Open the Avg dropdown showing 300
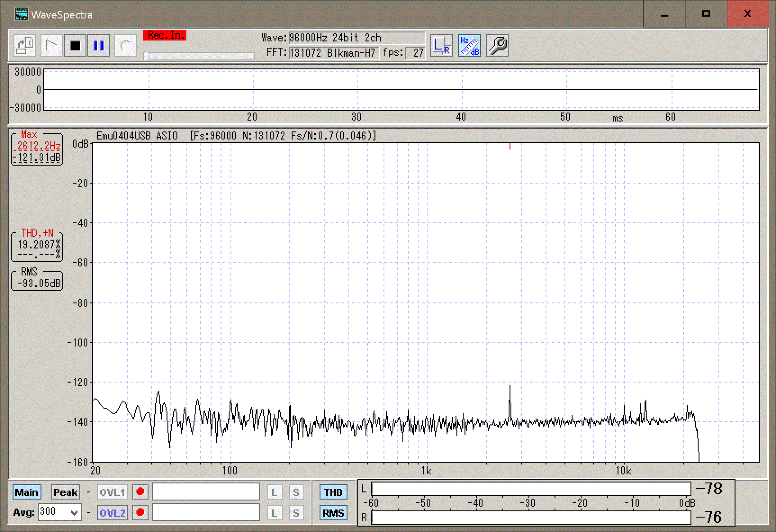Viewport: 776px width, 532px height. point(59,512)
